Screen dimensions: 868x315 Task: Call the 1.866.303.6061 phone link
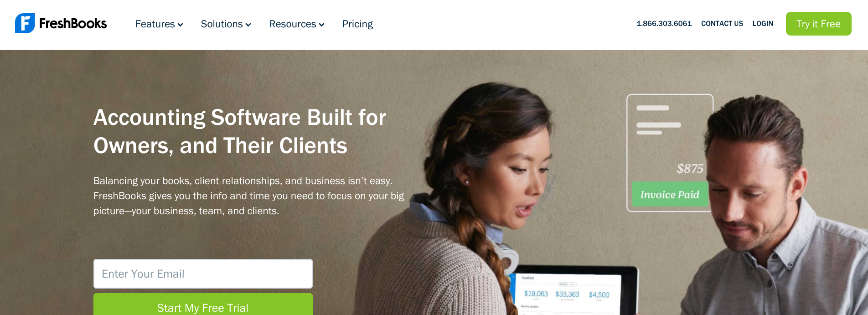click(664, 24)
